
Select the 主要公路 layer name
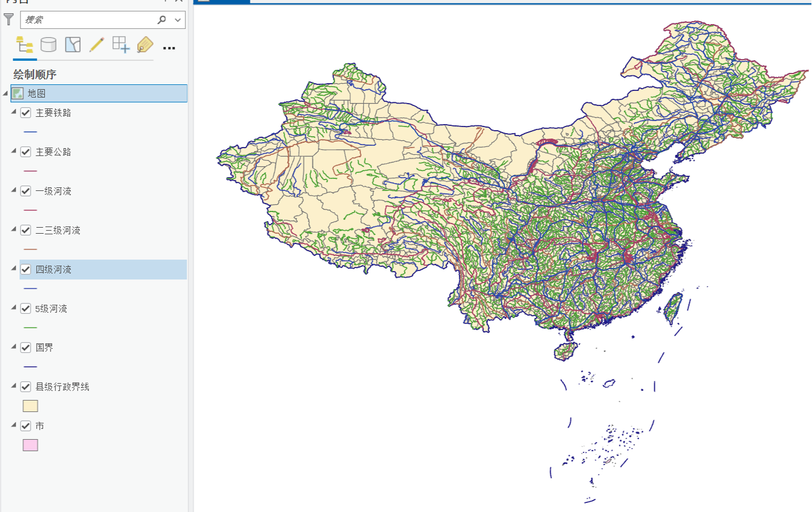pos(53,152)
